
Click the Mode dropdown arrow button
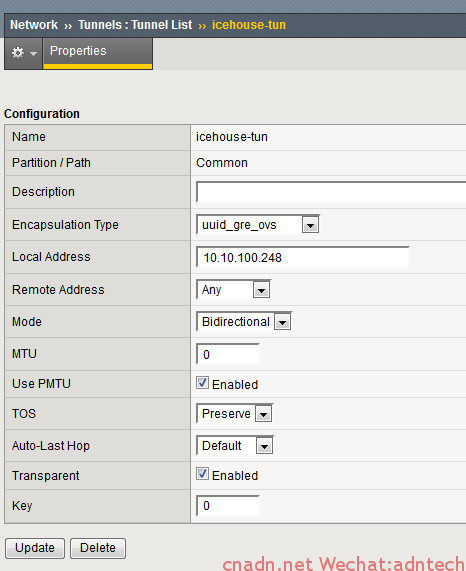click(283, 322)
